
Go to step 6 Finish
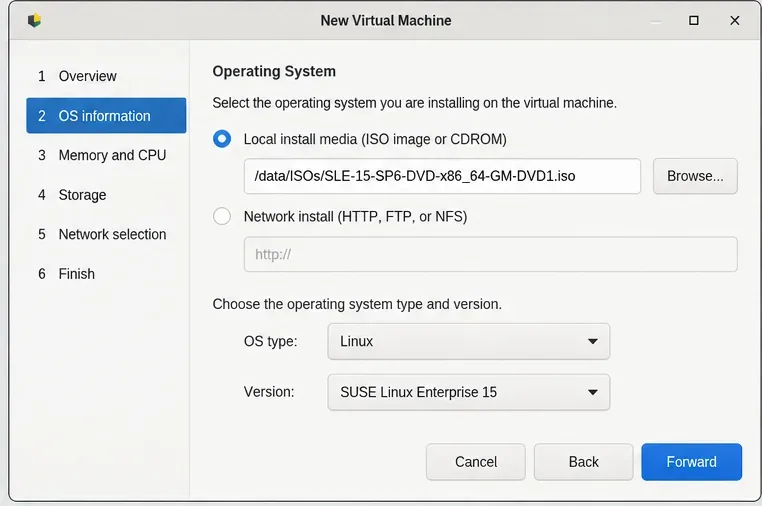[106, 274]
